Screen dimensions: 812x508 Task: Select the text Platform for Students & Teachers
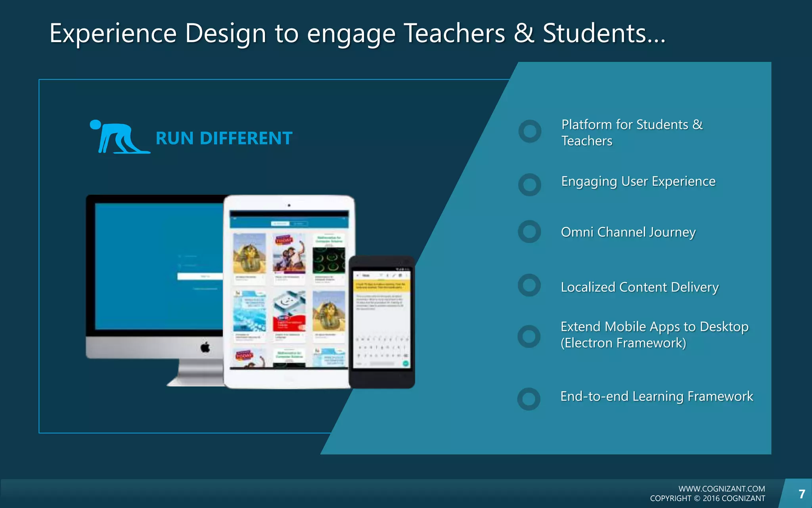(x=632, y=133)
